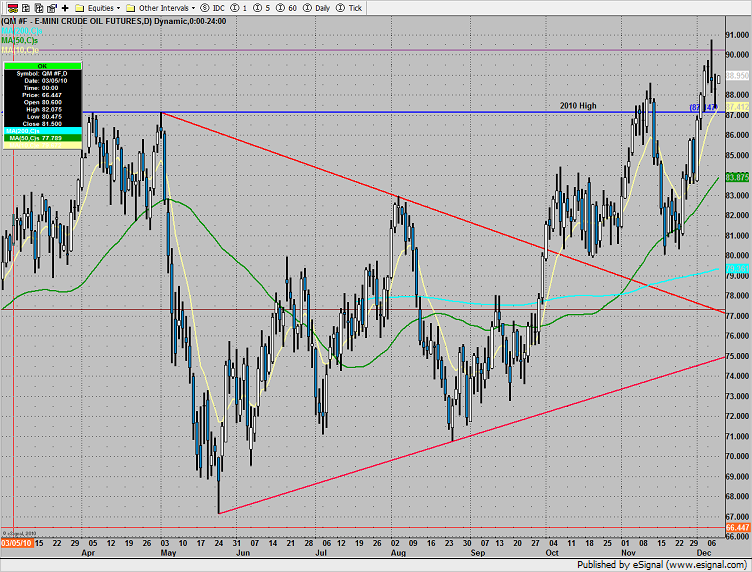Switch to the 60 minute interval

[x=287, y=8]
